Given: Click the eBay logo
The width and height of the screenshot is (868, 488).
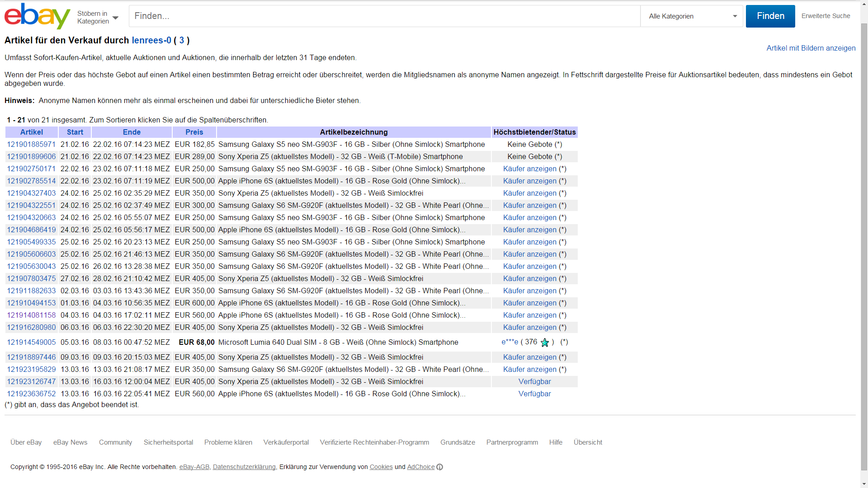Looking at the screenshot, I should [x=37, y=16].
